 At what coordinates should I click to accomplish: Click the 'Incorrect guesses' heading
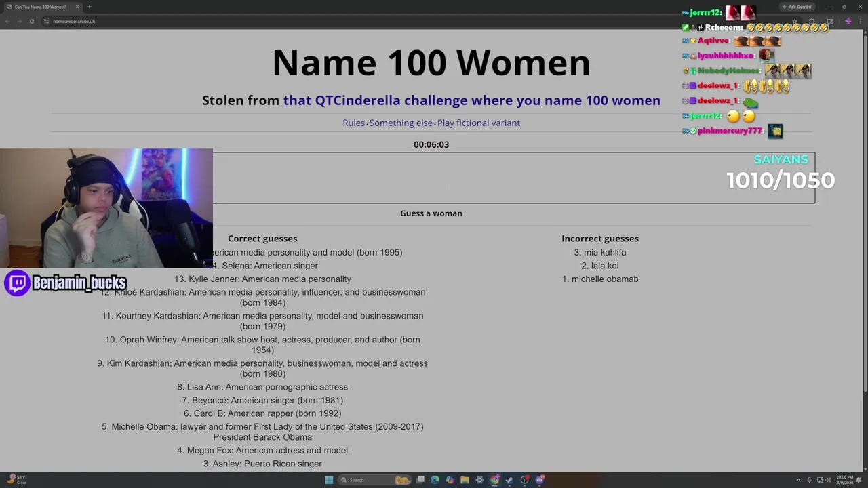tap(600, 239)
